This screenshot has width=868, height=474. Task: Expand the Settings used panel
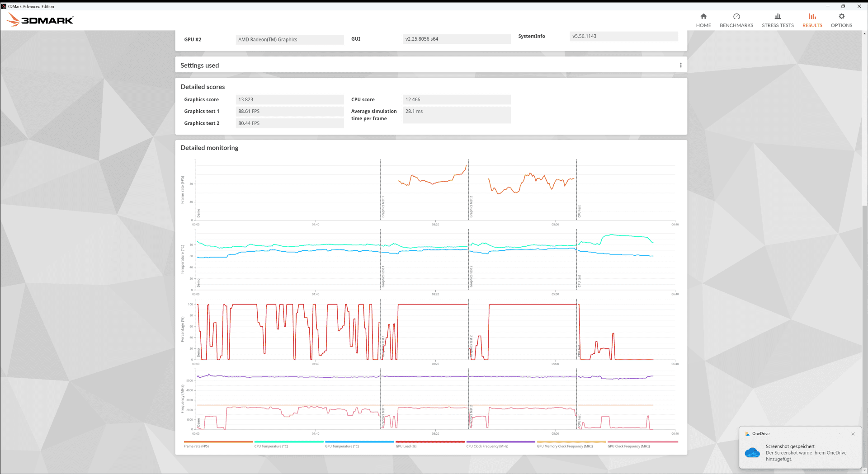click(x=431, y=65)
